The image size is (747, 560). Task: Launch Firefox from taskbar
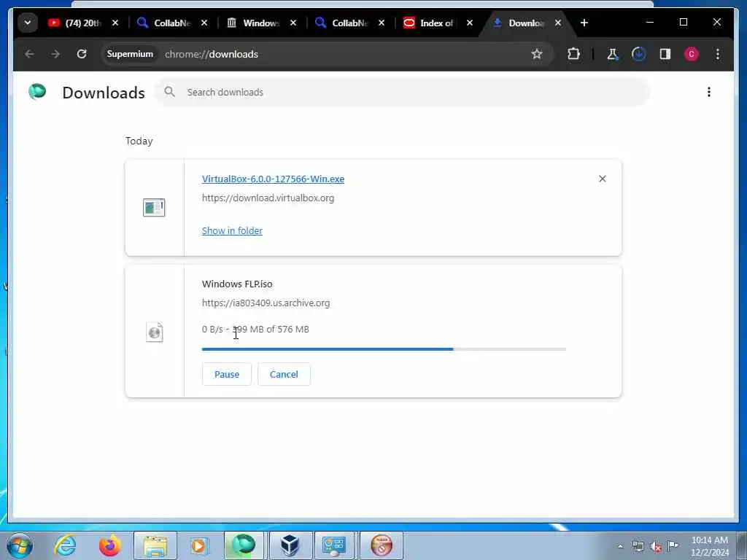pyautogui.click(x=109, y=545)
